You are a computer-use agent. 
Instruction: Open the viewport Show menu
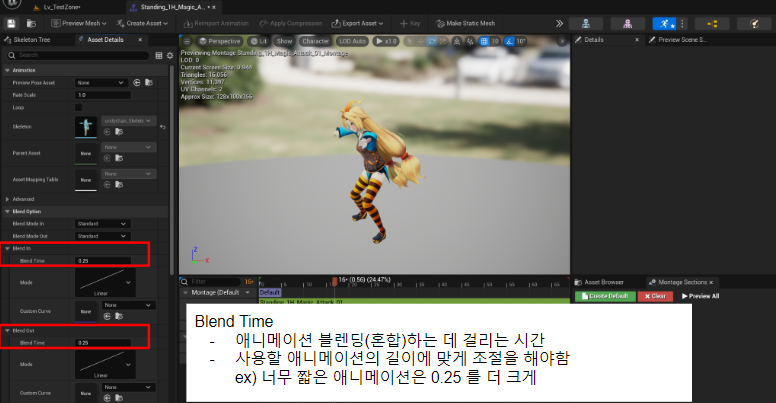[x=284, y=41]
